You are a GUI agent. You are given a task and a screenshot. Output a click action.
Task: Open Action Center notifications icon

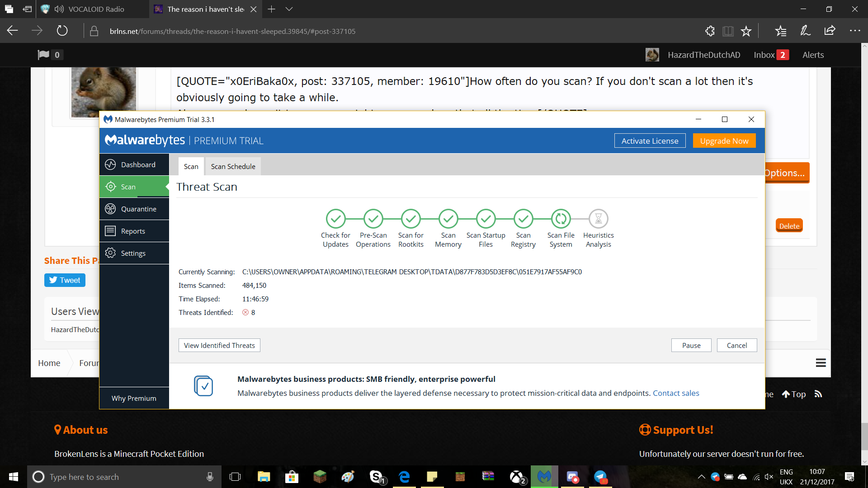pyautogui.click(x=849, y=477)
